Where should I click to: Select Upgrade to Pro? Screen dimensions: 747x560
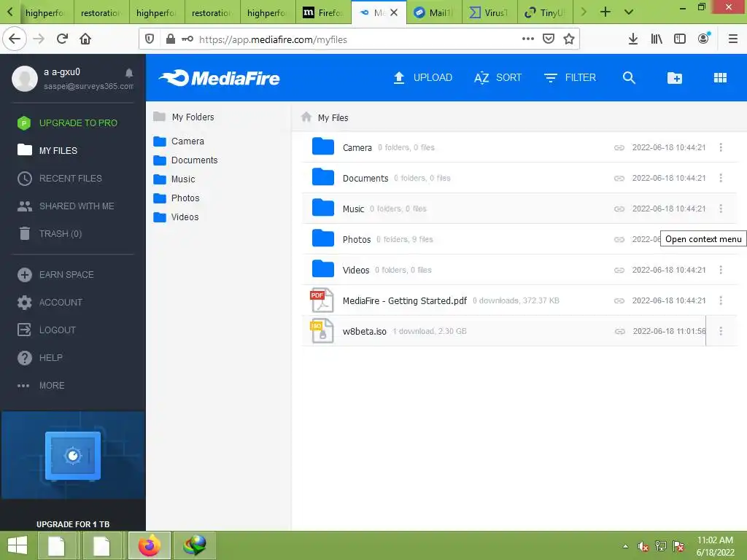pyautogui.click(x=67, y=122)
